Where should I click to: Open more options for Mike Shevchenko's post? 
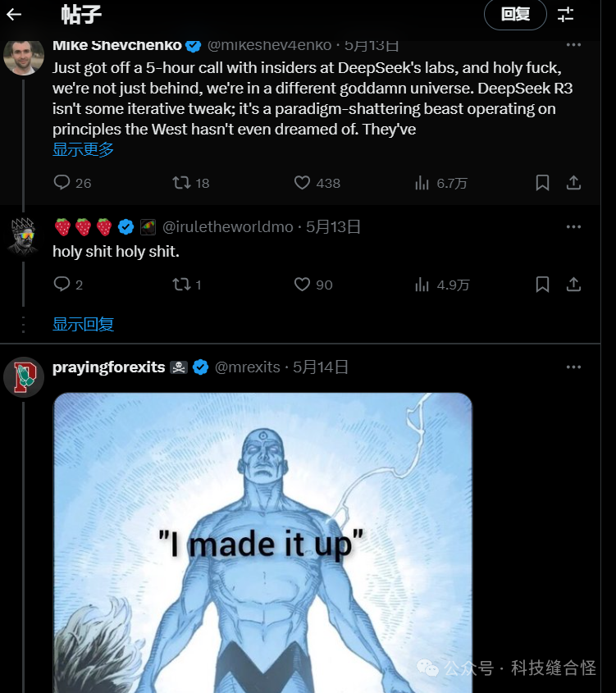coord(574,44)
